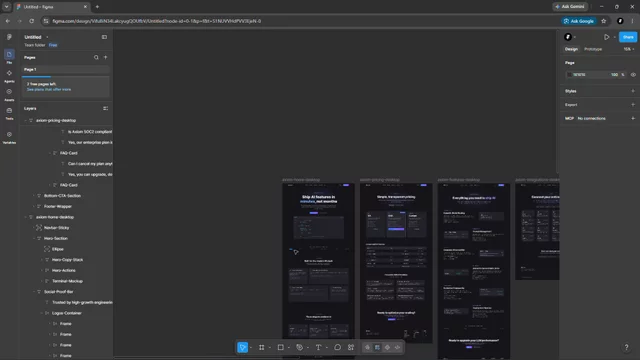Select the Rectangle shape tool
This screenshot has height=360, width=640.
(x=280, y=347)
